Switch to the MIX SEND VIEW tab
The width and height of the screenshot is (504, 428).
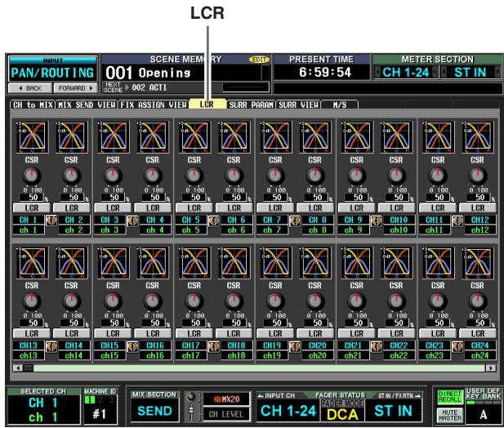coord(87,105)
